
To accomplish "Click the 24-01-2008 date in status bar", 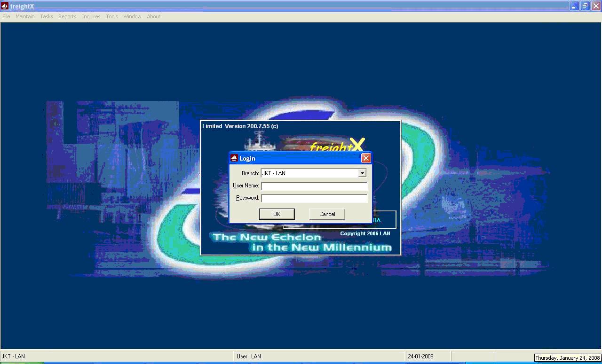I will (x=420, y=356).
